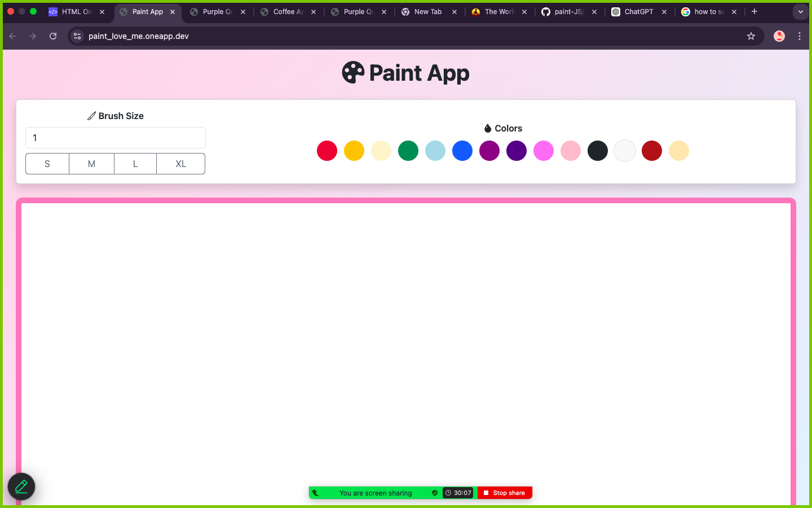
Task: Click the droplet icon beside Colors
Action: (x=487, y=128)
